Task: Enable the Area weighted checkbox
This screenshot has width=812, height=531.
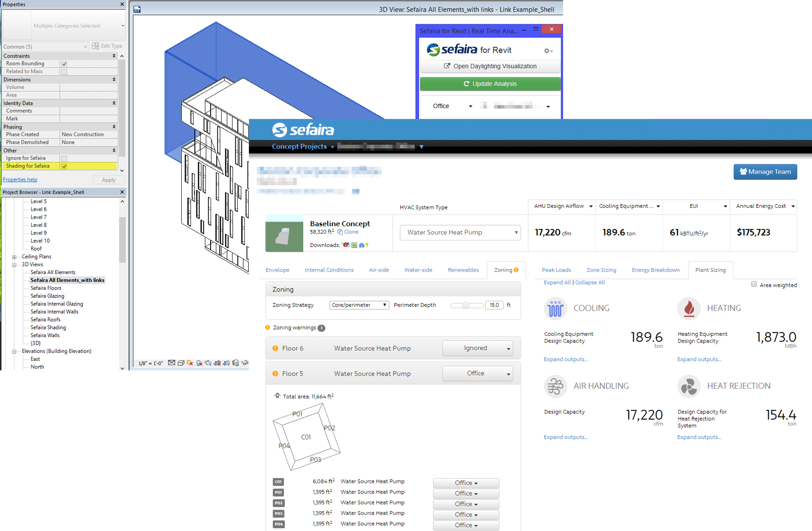Action: coord(753,284)
